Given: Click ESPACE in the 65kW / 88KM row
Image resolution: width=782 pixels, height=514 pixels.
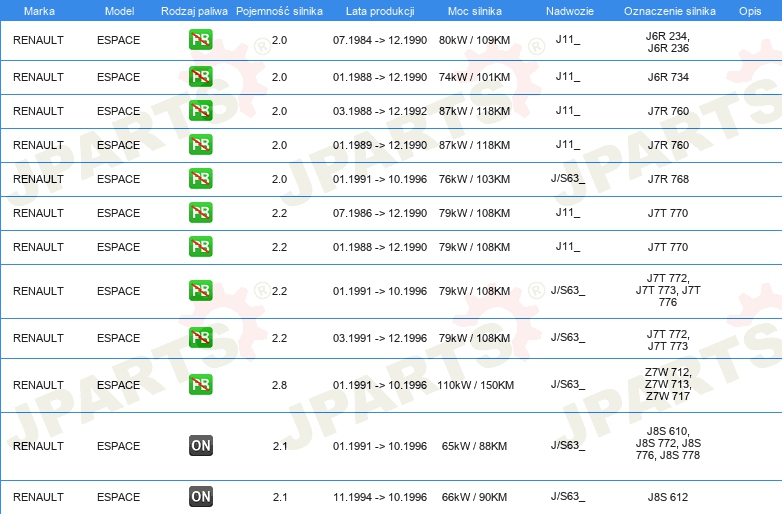Looking at the screenshot, I should (119, 446).
